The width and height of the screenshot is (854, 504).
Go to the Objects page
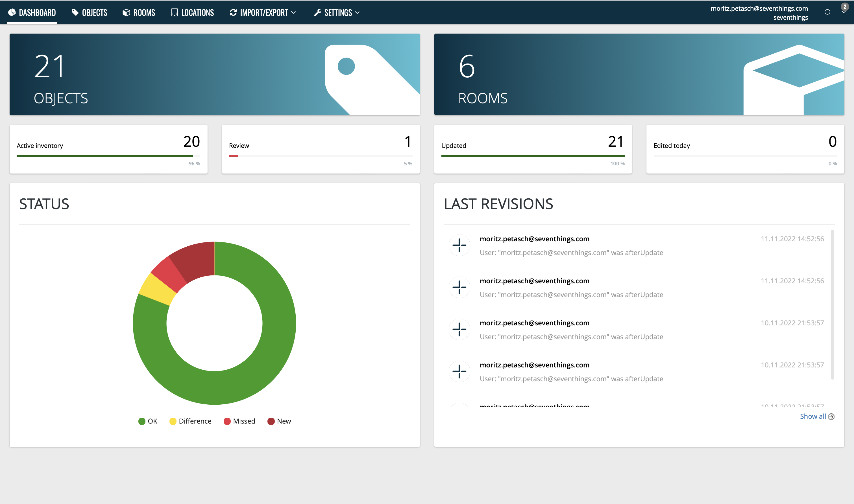[x=89, y=13]
